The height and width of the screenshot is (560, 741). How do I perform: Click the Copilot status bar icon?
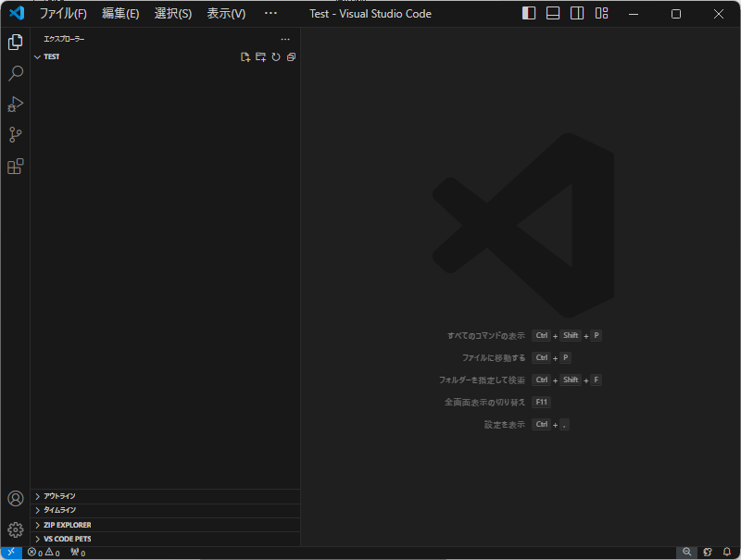point(708,552)
